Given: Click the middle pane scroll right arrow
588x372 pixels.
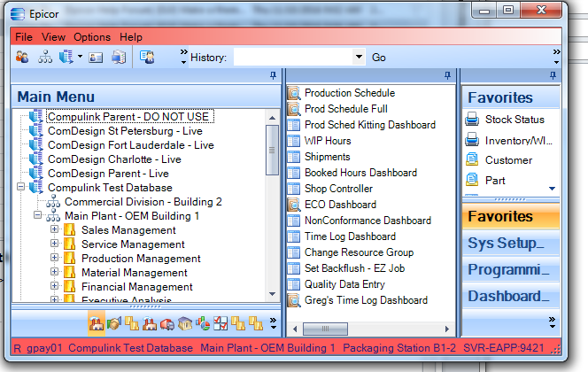Looking at the screenshot, I should [447, 329].
